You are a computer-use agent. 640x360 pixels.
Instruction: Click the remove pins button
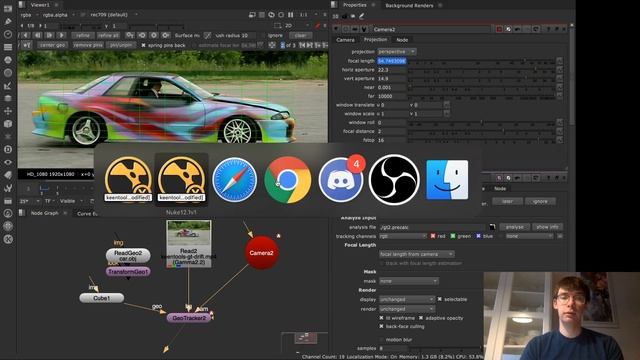tap(88, 45)
